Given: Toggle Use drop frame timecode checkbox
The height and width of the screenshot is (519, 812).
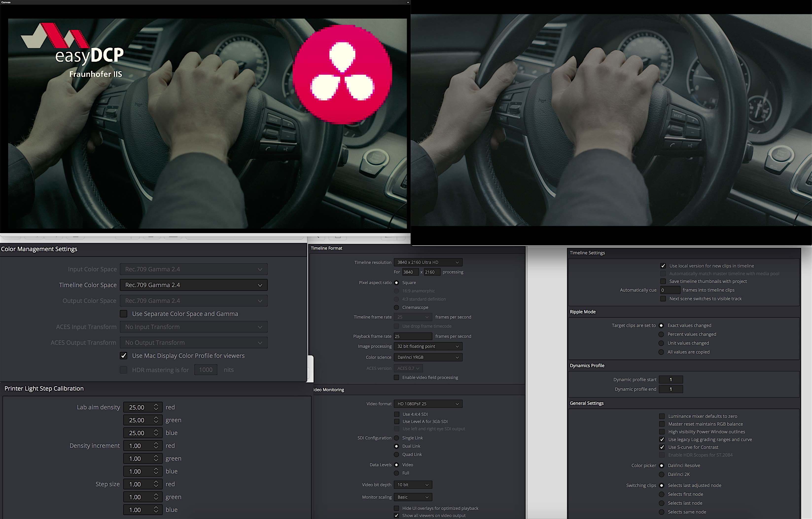Looking at the screenshot, I should tap(397, 326).
